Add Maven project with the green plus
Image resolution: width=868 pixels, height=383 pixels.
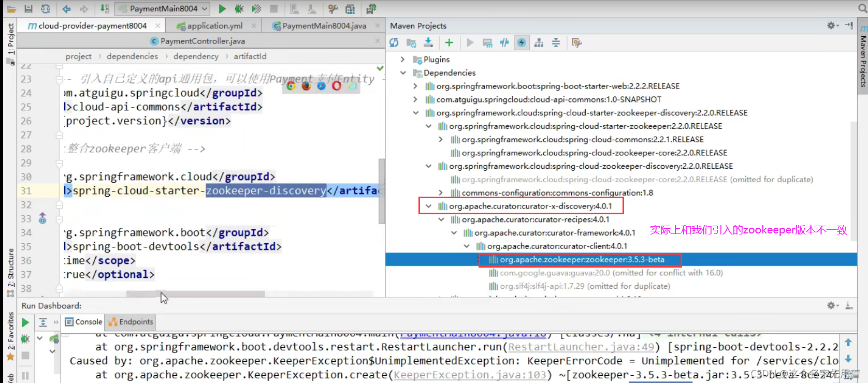[x=449, y=42]
